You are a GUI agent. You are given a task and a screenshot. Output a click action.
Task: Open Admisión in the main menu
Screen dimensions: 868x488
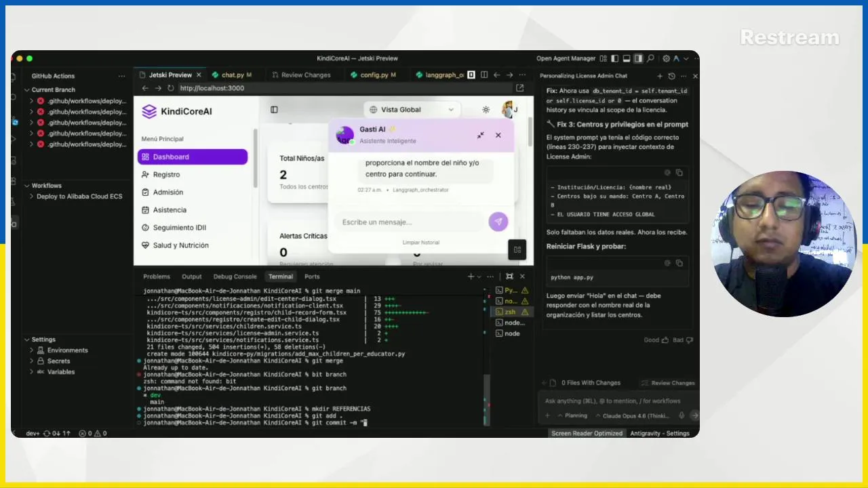pos(193,192)
